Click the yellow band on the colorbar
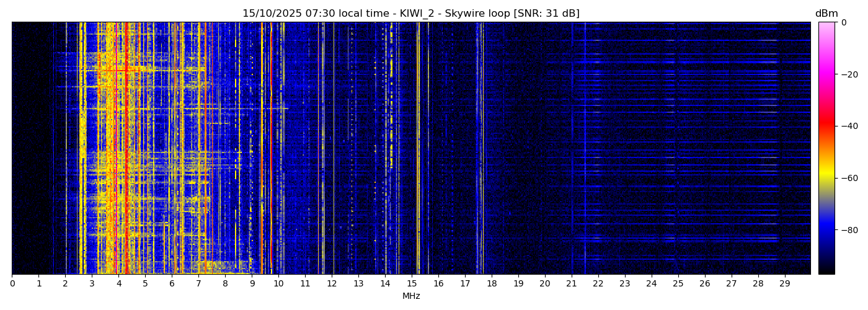This screenshot has width=868, height=310. [x=826, y=178]
